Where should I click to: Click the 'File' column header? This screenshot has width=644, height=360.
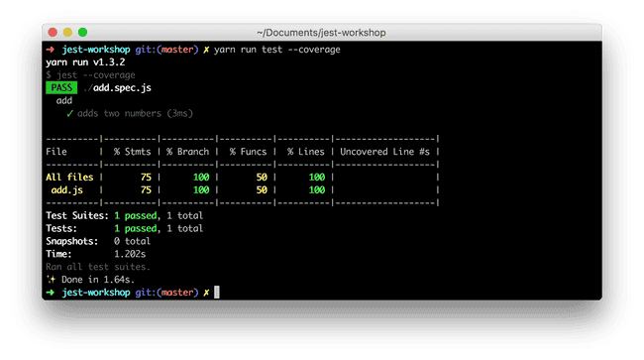(56, 152)
